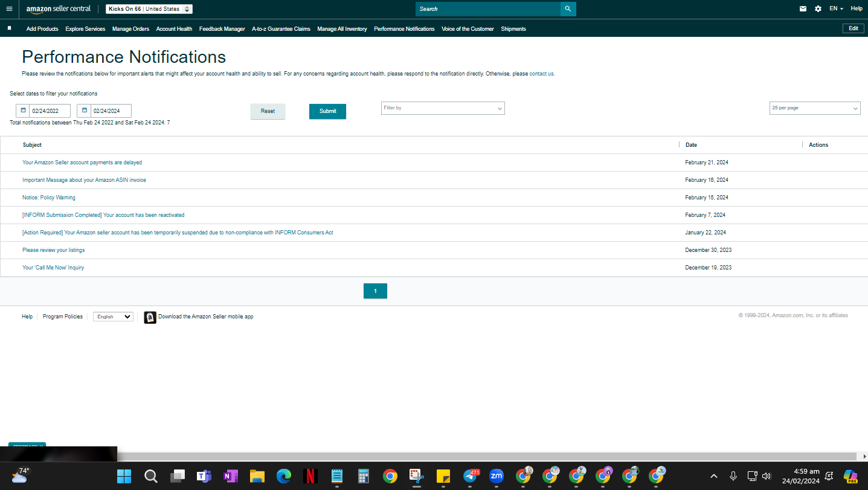
Task: Click the start date field 02/24/2022
Action: pyautogui.click(x=50, y=111)
